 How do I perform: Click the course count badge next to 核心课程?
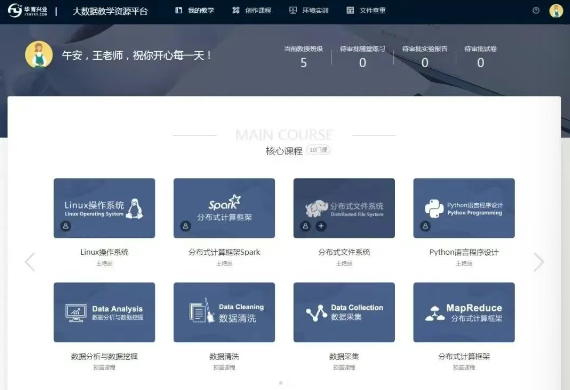318,150
